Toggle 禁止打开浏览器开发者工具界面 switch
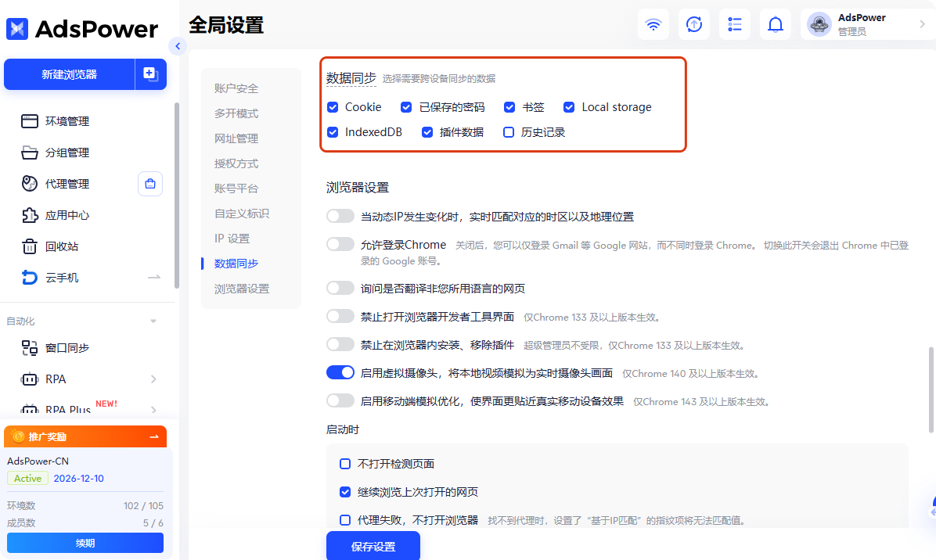 point(340,316)
